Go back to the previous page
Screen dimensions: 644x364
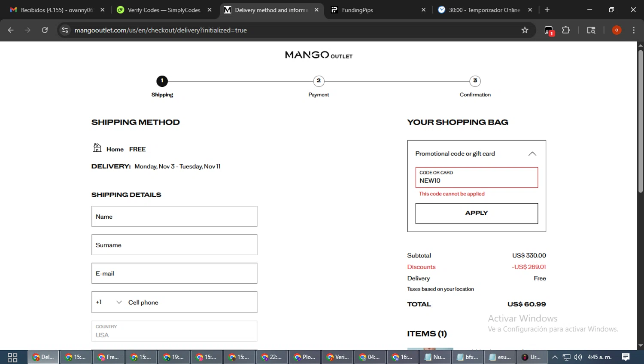click(11, 30)
